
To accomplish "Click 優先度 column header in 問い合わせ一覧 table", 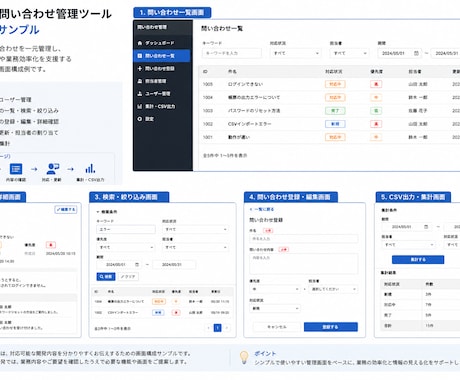I will coord(377,71).
